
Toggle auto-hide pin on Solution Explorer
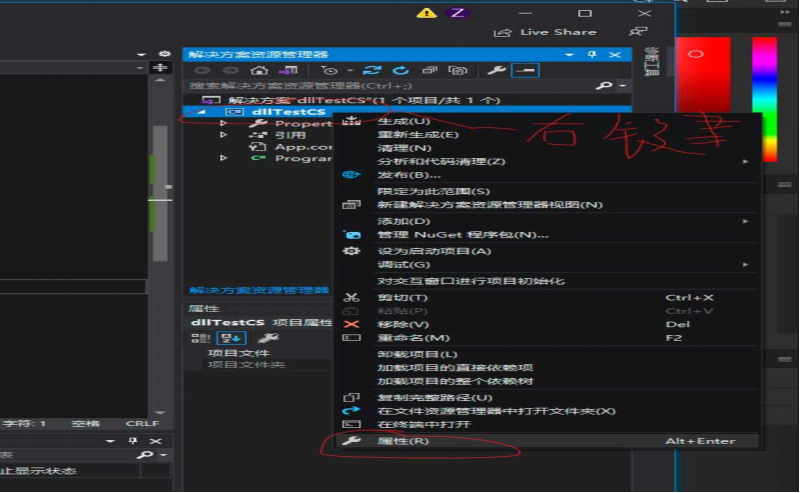(x=592, y=54)
